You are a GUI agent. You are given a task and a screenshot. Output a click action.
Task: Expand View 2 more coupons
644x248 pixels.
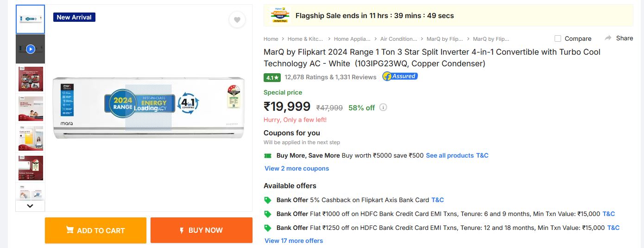(297, 168)
